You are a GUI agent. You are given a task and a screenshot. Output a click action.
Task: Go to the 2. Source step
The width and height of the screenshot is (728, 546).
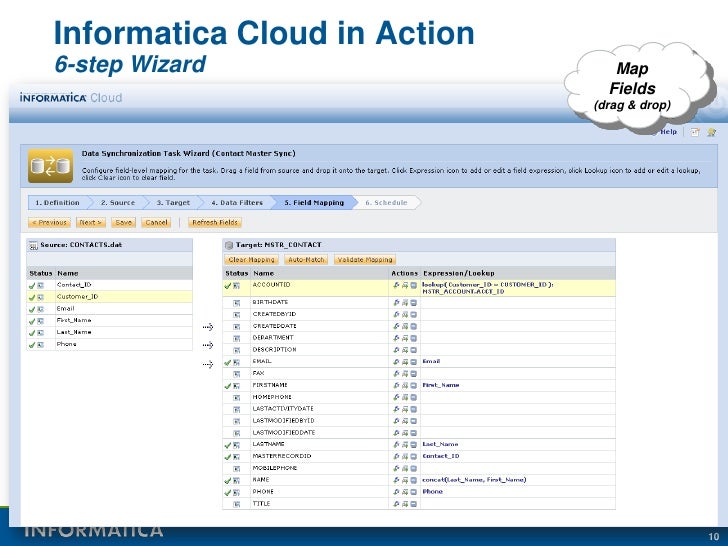click(x=118, y=203)
